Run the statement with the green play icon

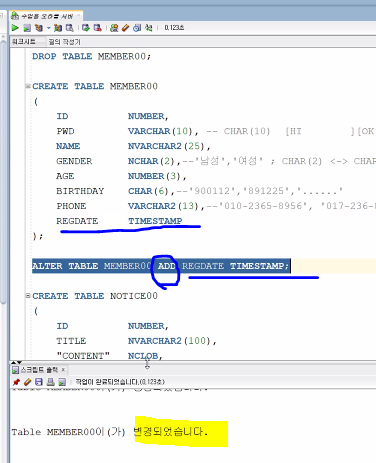click(15, 28)
